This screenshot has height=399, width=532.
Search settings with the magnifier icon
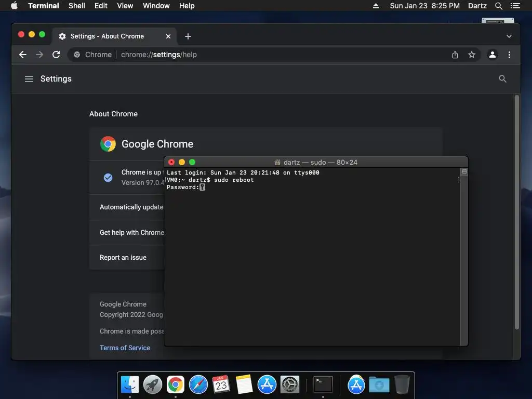pos(502,79)
